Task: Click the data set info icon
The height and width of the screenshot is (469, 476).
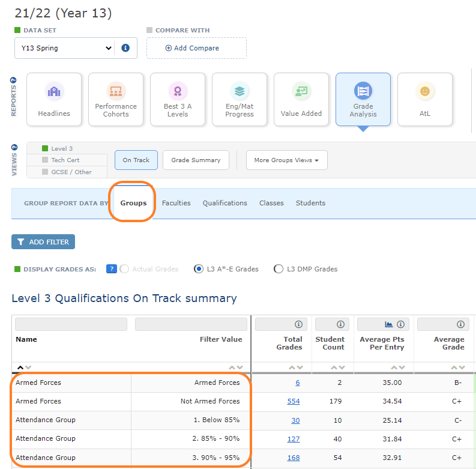Action: (125, 48)
